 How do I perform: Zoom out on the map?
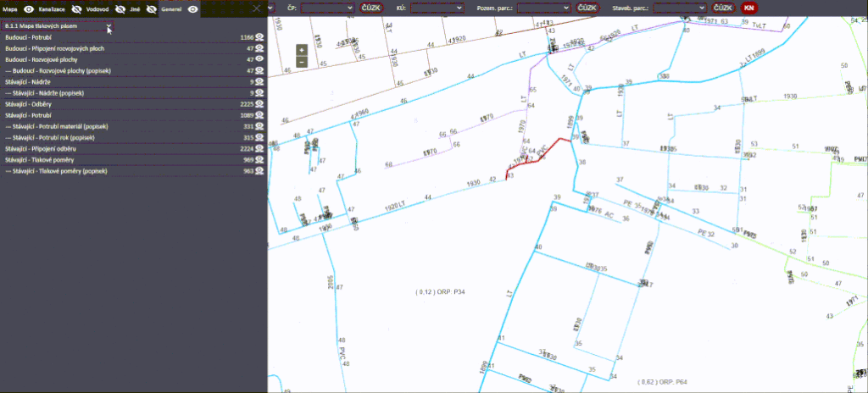(x=301, y=61)
